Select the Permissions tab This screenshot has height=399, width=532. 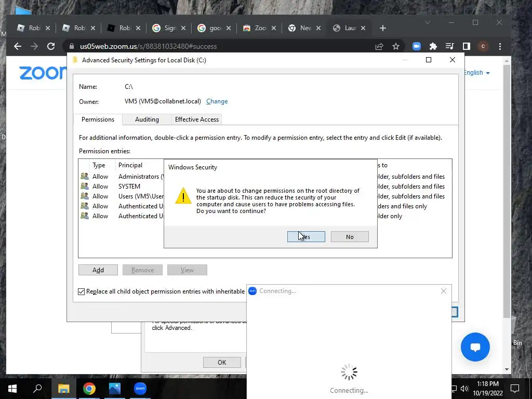click(98, 119)
